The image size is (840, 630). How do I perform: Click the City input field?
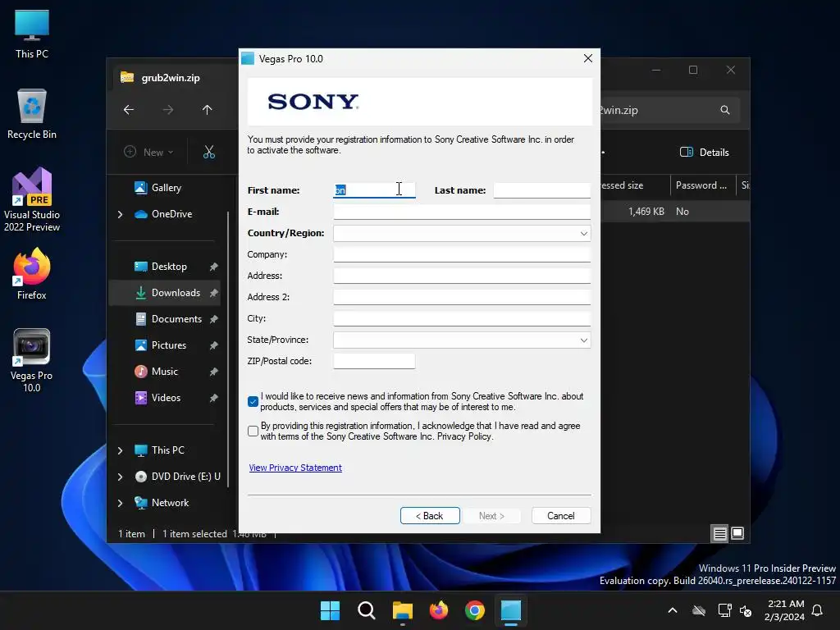click(462, 319)
